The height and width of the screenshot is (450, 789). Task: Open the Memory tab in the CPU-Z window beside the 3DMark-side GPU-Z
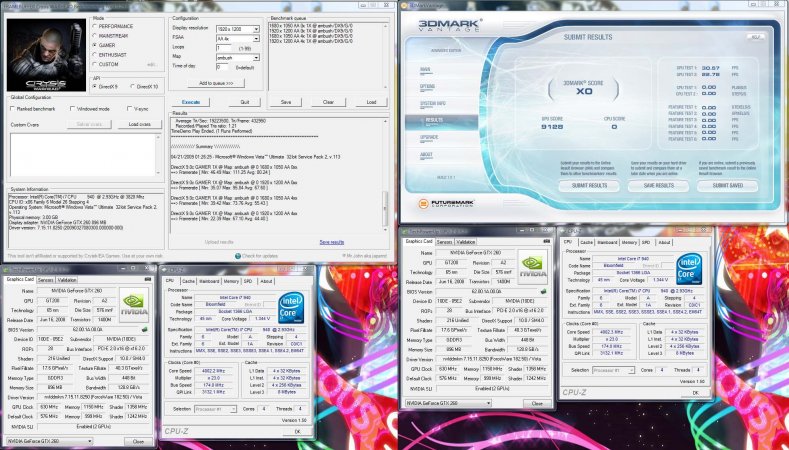pyautogui.click(x=629, y=242)
